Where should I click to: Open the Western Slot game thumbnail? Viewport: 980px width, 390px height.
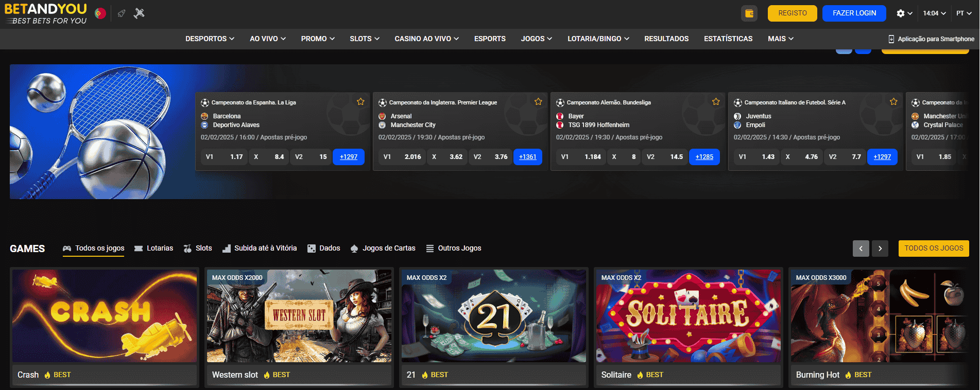(x=299, y=316)
